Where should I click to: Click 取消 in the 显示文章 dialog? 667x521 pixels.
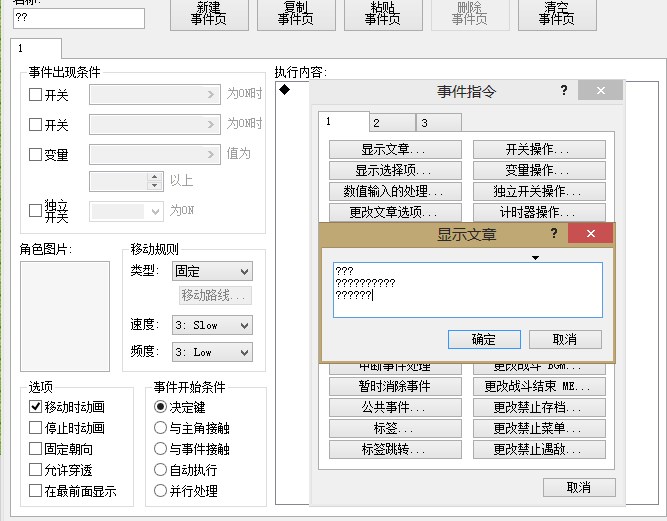565,339
